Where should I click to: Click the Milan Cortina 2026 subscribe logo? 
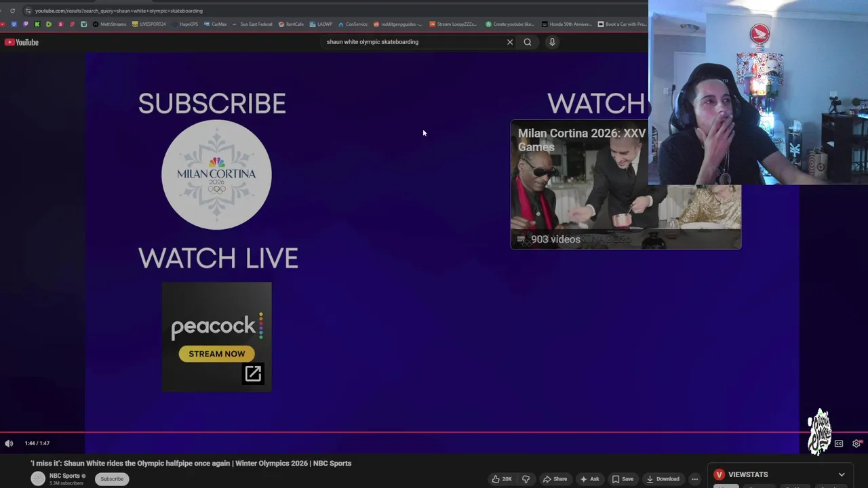216,175
